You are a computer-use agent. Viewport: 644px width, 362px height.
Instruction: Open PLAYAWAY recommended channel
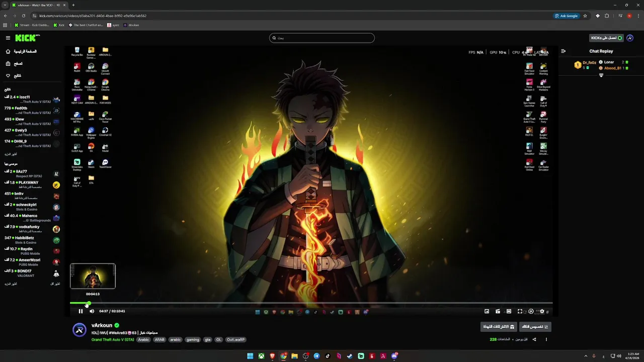click(32, 185)
